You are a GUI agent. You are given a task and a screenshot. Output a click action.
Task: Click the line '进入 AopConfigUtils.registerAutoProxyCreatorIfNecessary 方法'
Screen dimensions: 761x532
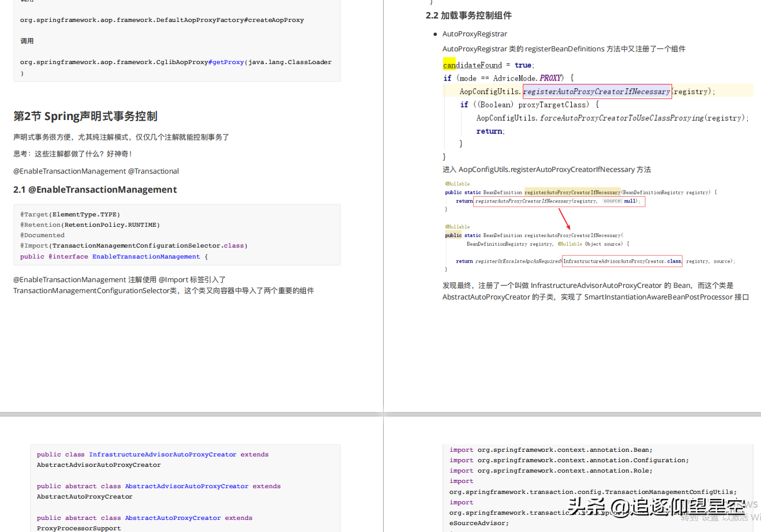click(546, 170)
